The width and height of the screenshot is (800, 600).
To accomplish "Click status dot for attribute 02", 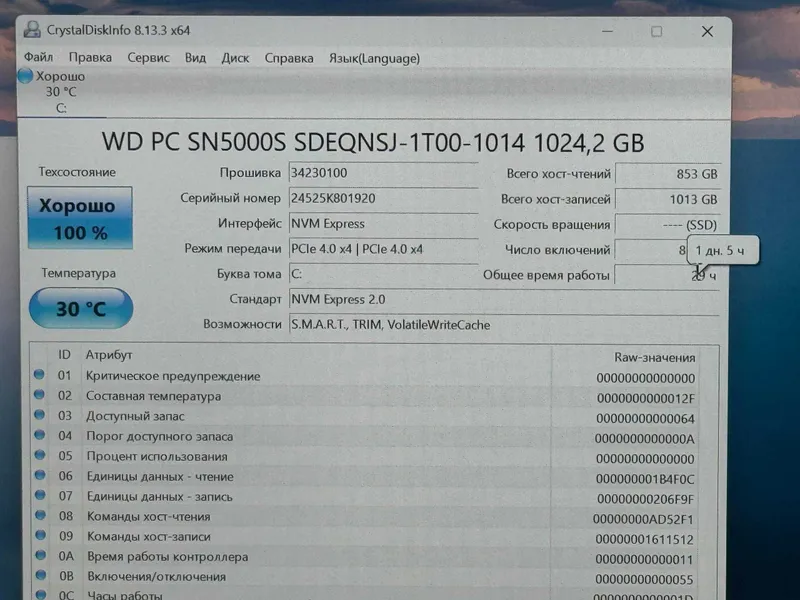I will coord(39,395).
